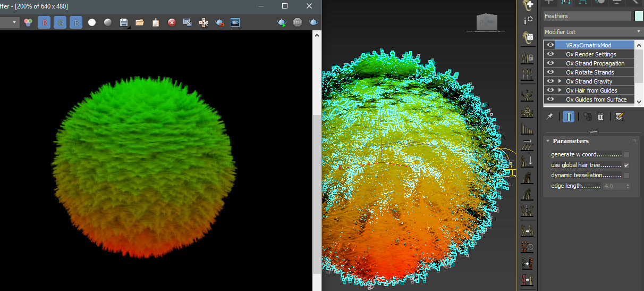Select Ox Guides from Surface modifier
Image resolution: width=644 pixels, height=291 pixels.
pos(596,99)
